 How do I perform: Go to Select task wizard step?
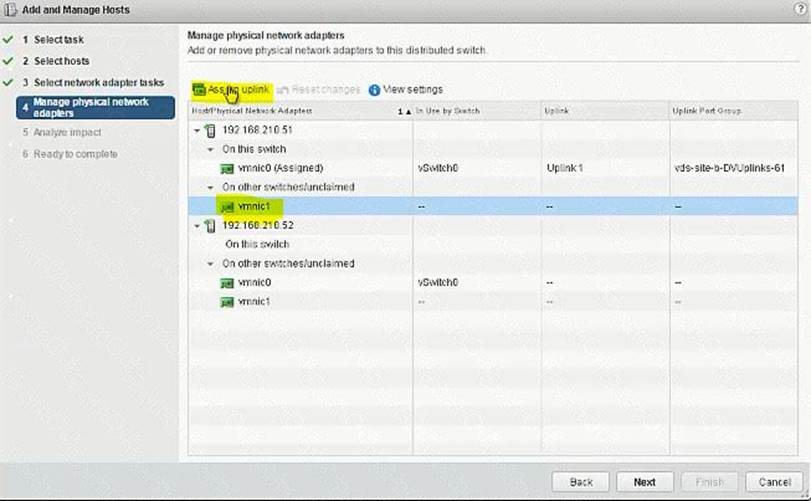(60, 40)
